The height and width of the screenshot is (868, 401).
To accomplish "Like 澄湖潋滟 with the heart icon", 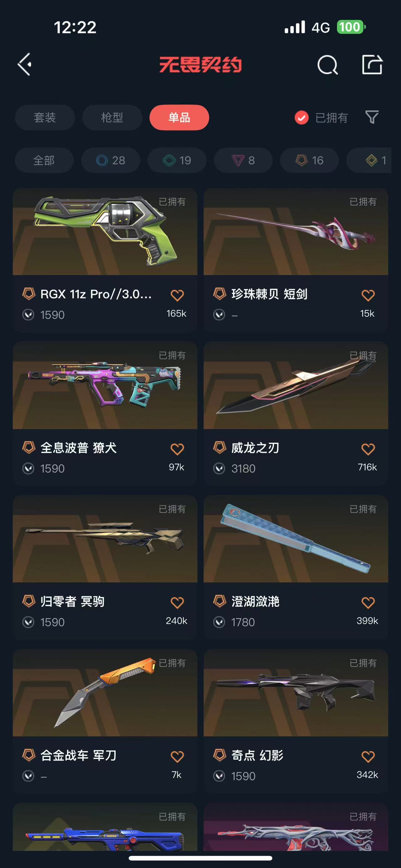I will [x=368, y=602].
